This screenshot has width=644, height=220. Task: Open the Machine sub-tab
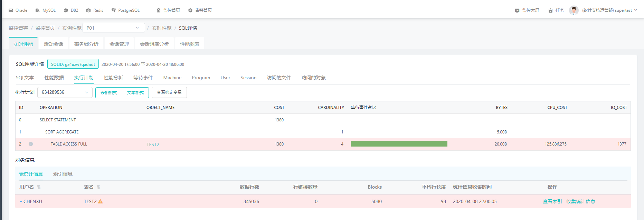tap(172, 78)
